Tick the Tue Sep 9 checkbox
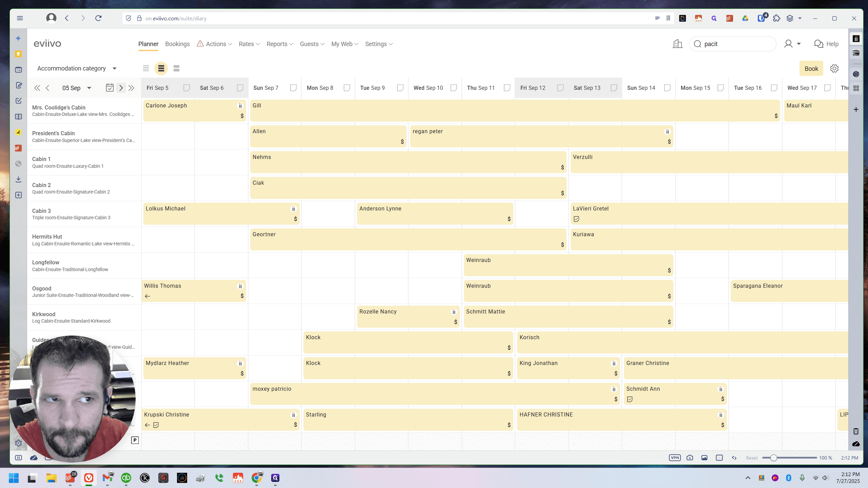This screenshot has width=868, height=488. pyautogui.click(x=400, y=88)
